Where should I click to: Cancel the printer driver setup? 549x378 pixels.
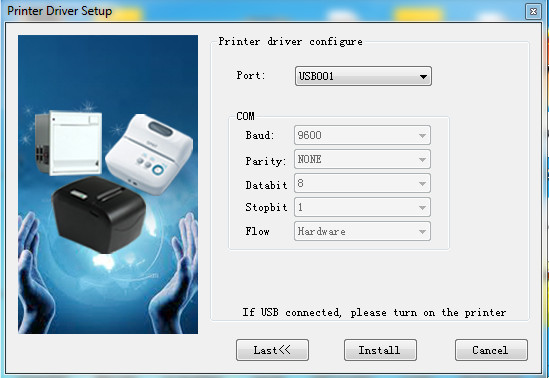click(491, 350)
